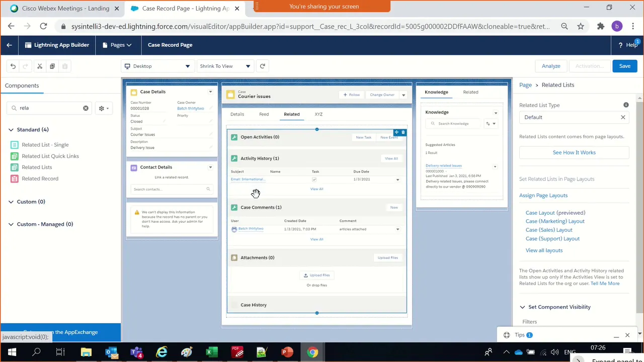Open Case (Marketing) Layout link

point(555,221)
